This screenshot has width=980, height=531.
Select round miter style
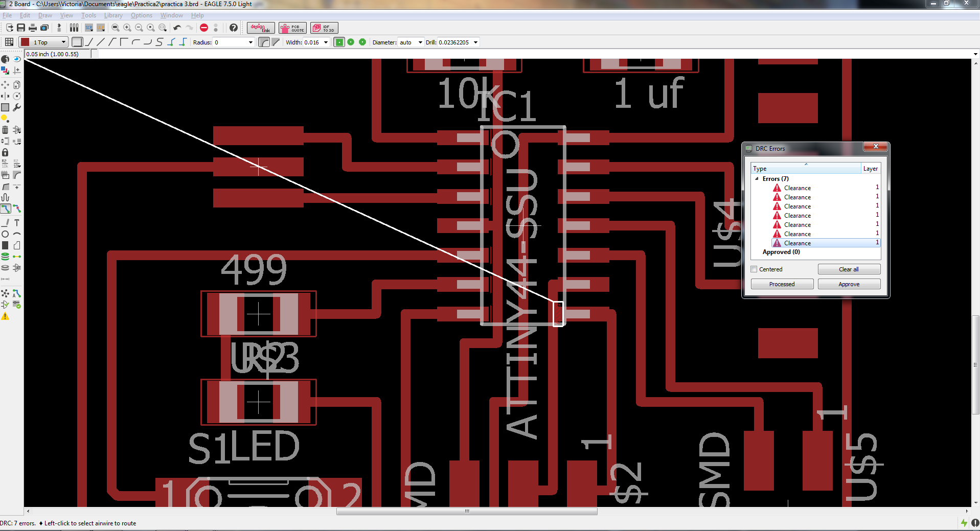pyautogui.click(x=264, y=42)
